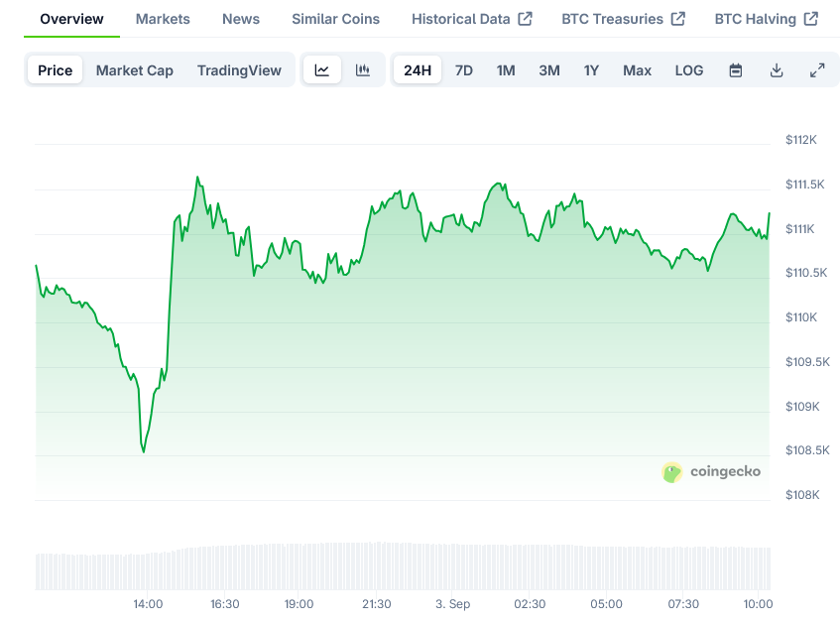Click the $110.5K axis label
Screen dimensions: 840x624
(806, 273)
